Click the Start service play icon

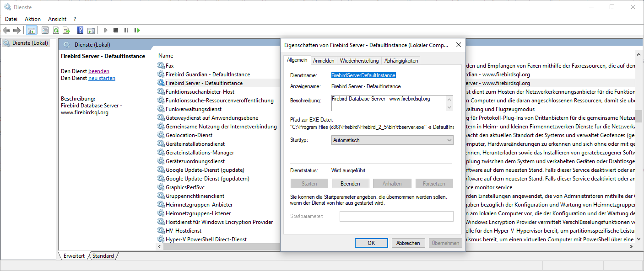[106, 30]
